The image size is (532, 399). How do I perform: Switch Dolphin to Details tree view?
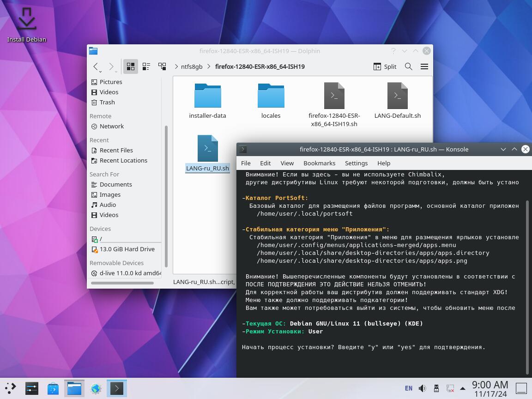(162, 66)
